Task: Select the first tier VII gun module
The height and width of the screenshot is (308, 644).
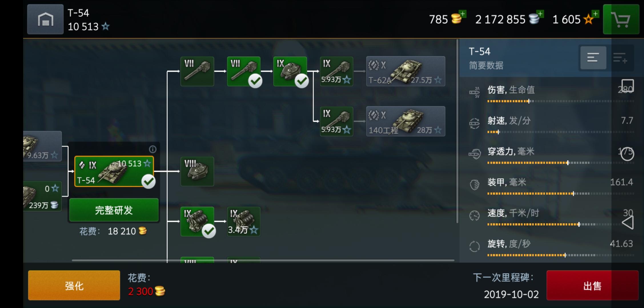Action: click(x=197, y=71)
